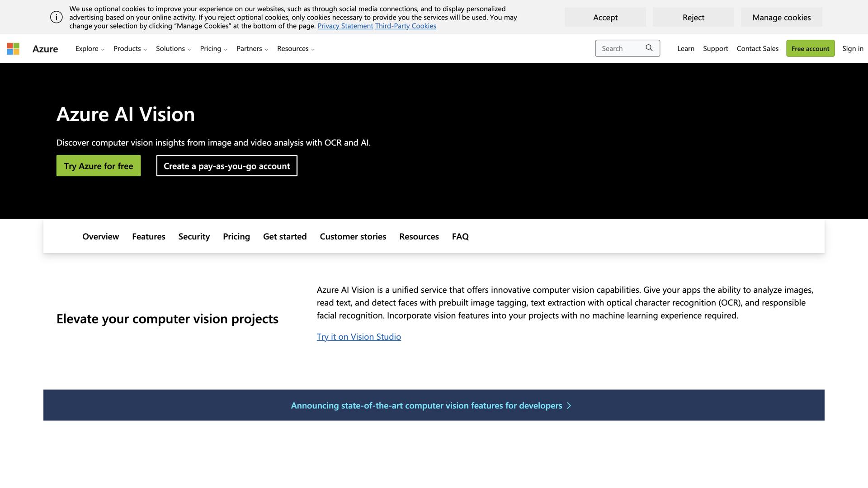868x488 pixels.
Task: Click the search input field
Action: pyautogui.click(x=622, y=48)
